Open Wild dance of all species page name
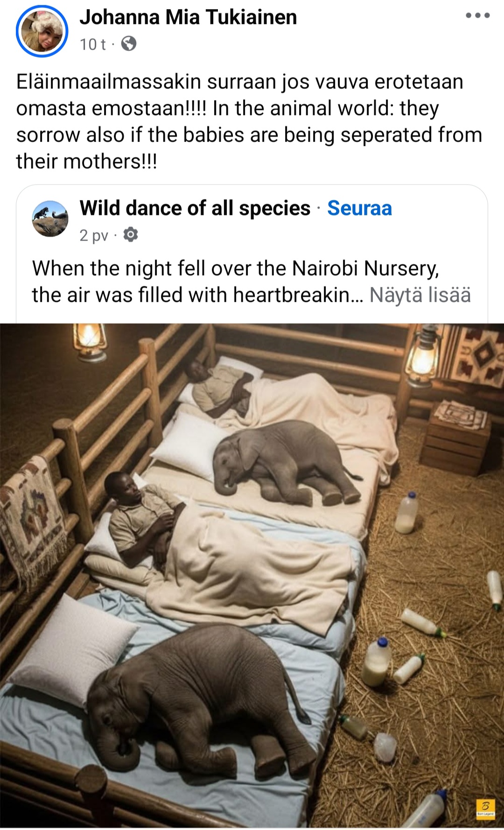 pos(195,208)
